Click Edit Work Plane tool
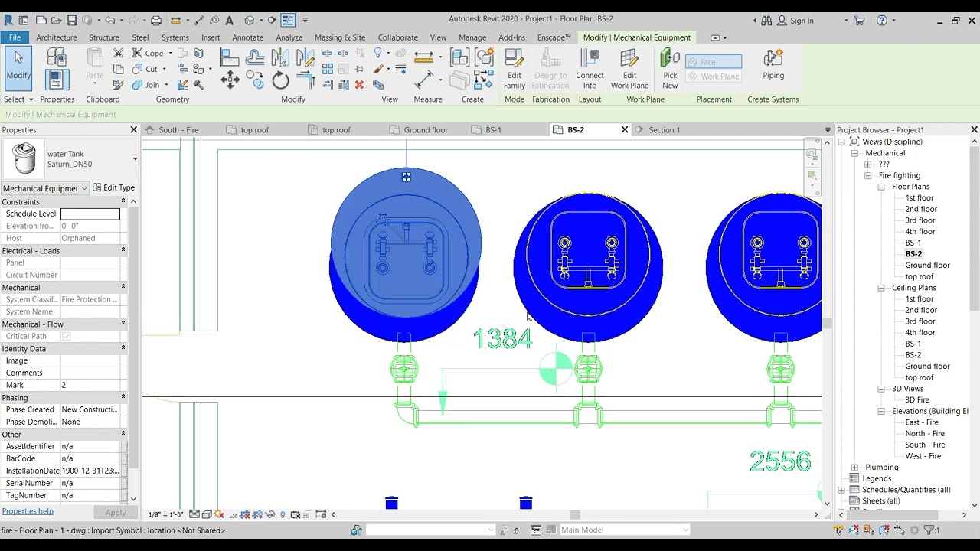Viewport: 980px width, 551px height. click(629, 69)
